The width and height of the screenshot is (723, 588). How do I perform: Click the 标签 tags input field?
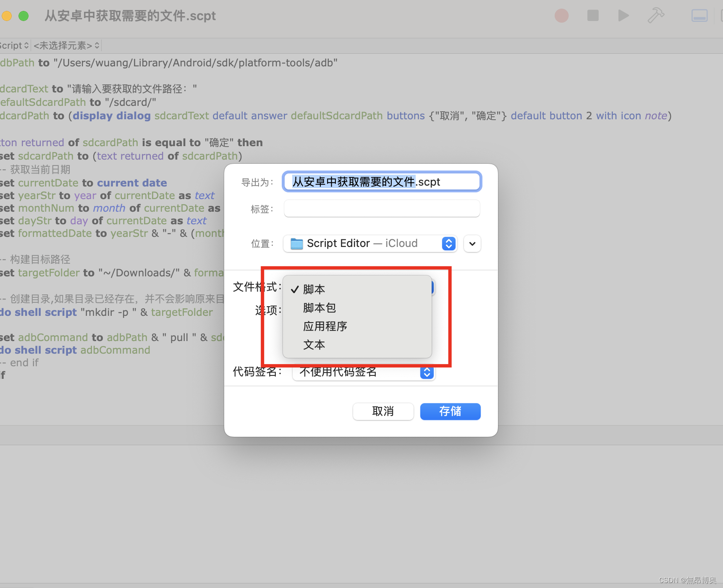tap(382, 208)
